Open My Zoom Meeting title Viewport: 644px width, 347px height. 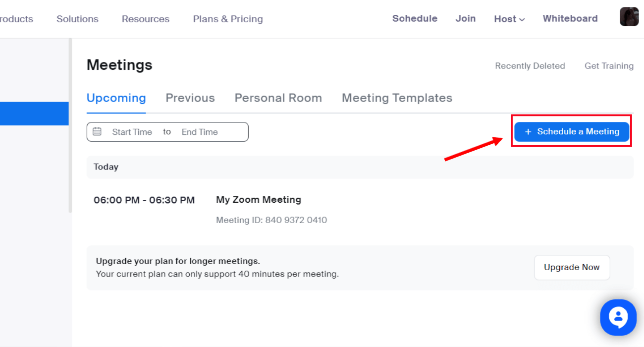point(259,200)
